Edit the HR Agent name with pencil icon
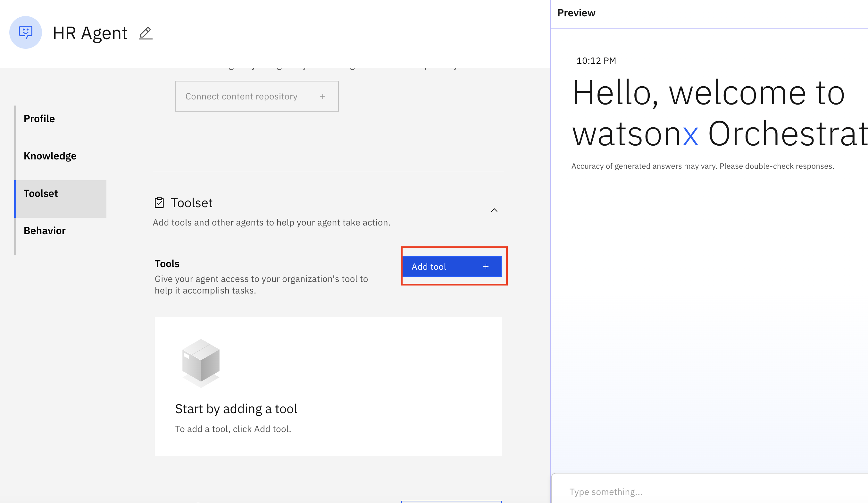The height and width of the screenshot is (503, 868). (146, 33)
